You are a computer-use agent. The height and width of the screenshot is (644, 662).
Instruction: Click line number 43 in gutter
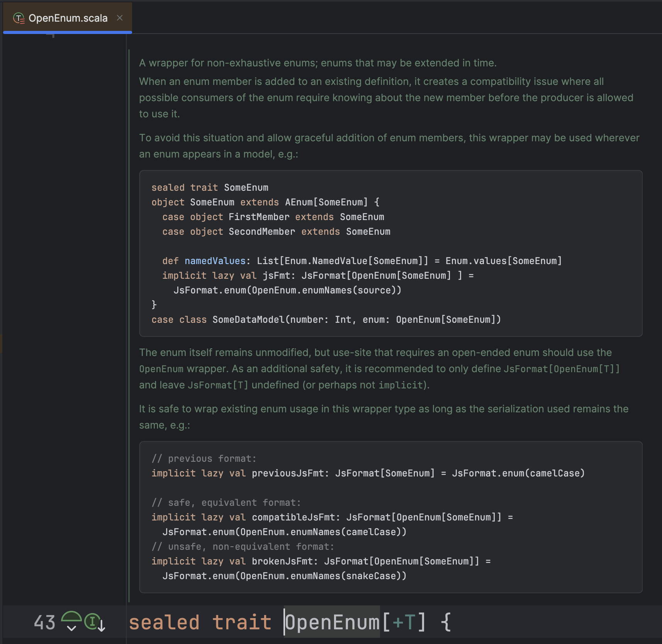pos(44,622)
